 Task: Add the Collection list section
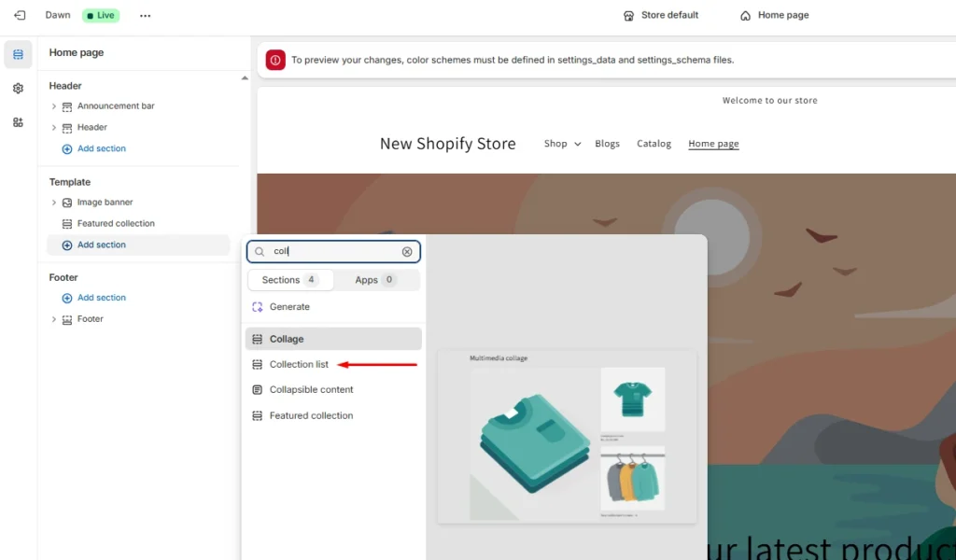[x=301, y=364]
